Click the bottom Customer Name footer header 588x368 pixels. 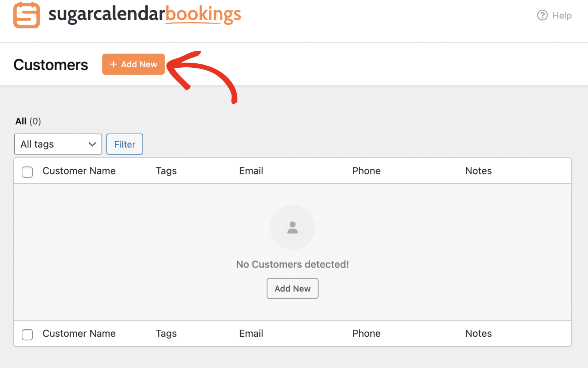[79, 333]
